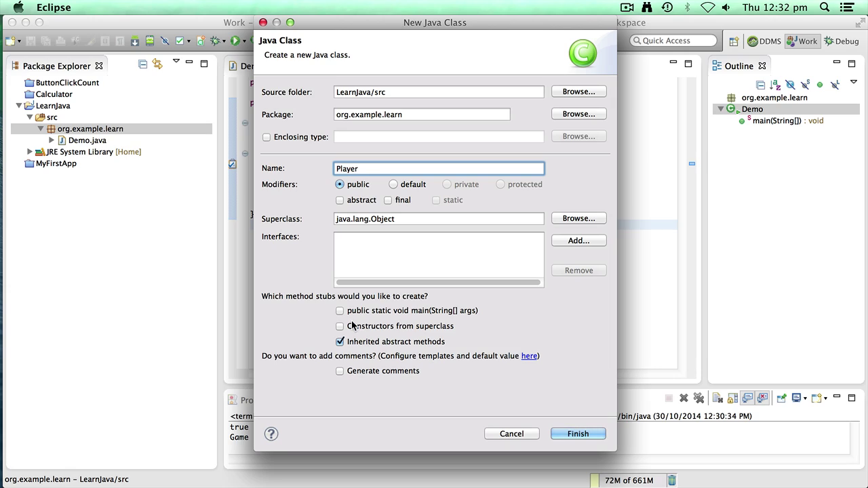This screenshot has width=868, height=488.
Task: Toggle Hide Static members in Outline
Action: [x=805, y=84]
